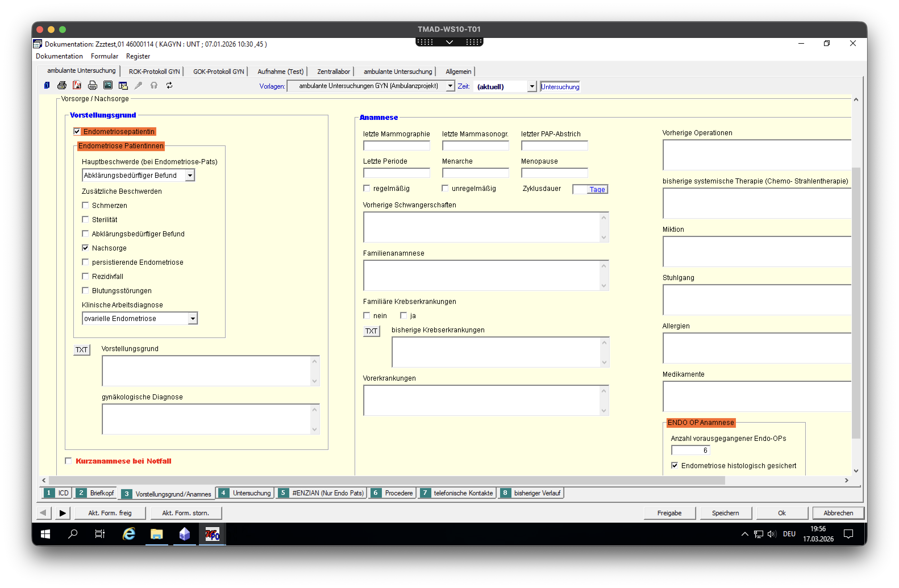The height and width of the screenshot is (588, 899).
Task: Click the horizontal scrollbar of the form
Action: pyautogui.click(x=385, y=480)
